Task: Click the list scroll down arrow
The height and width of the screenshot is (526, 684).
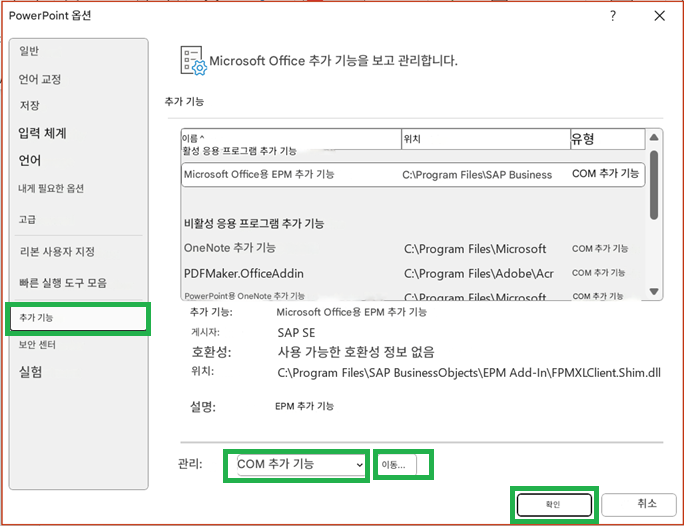Action: click(653, 291)
